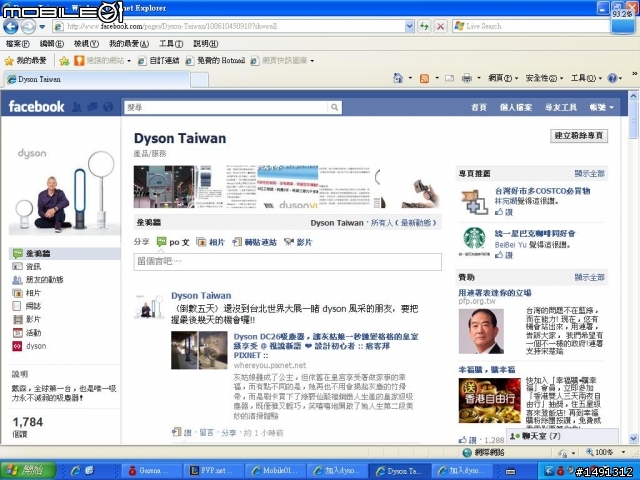Click the 建立粉絲專頁 button
Screen dimensions: 640x480
579,136
